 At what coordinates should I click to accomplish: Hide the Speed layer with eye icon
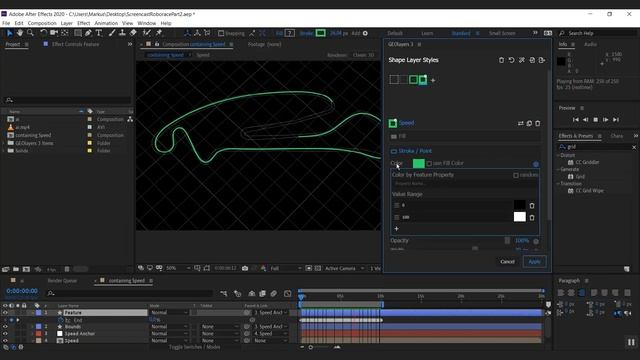click(x=5, y=340)
